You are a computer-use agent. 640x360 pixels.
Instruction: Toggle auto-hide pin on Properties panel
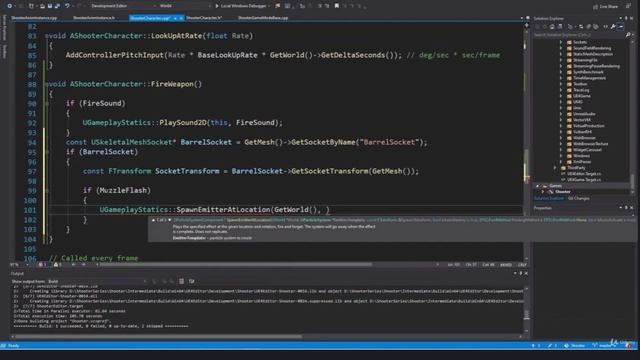[626, 208]
